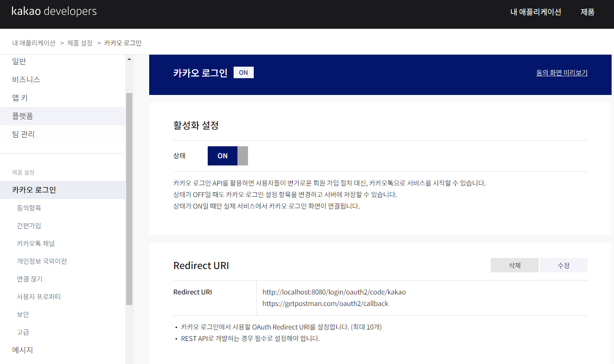The height and width of the screenshot is (364, 614).
Task: Click the localhost:8080 redirect URI text
Action: (x=334, y=292)
